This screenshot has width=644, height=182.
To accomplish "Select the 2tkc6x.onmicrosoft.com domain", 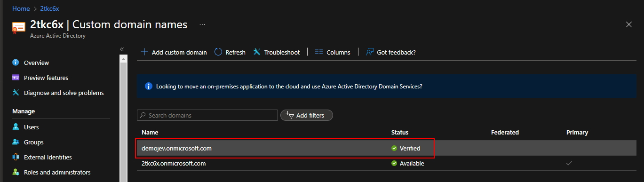I will click(174, 163).
